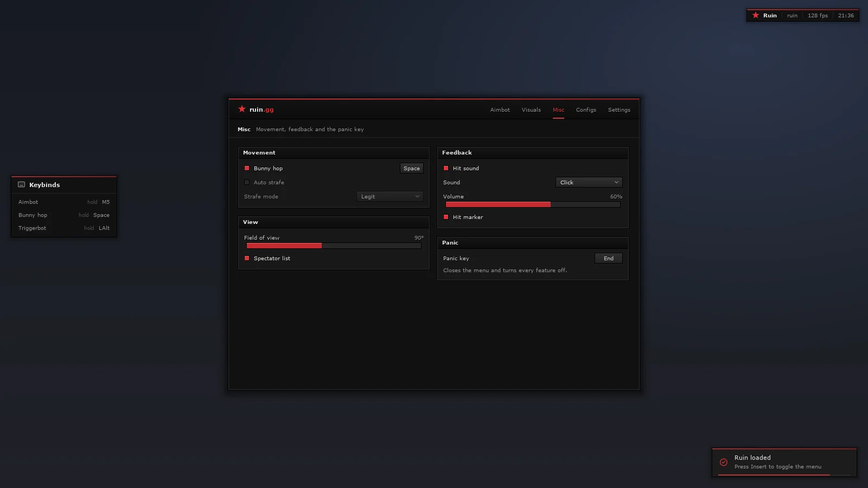Click the 128 fps readout in watermark
The width and height of the screenshot is (868, 488).
pyautogui.click(x=818, y=15)
